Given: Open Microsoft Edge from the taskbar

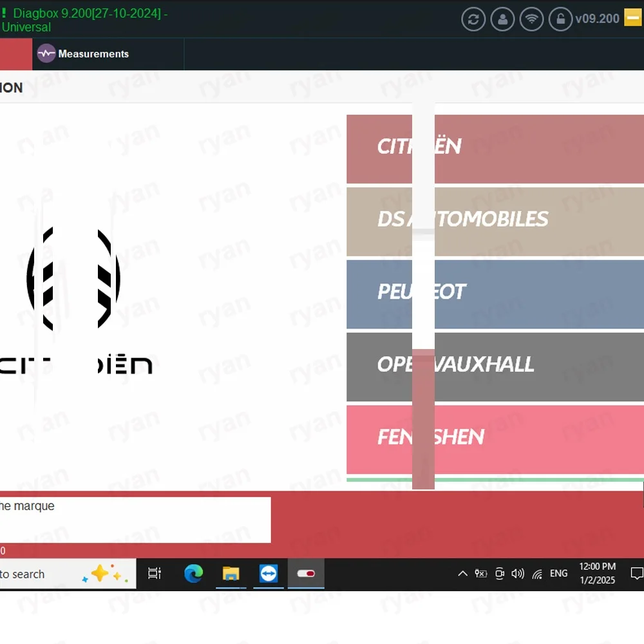Looking at the screenshot, I should 193,574.
